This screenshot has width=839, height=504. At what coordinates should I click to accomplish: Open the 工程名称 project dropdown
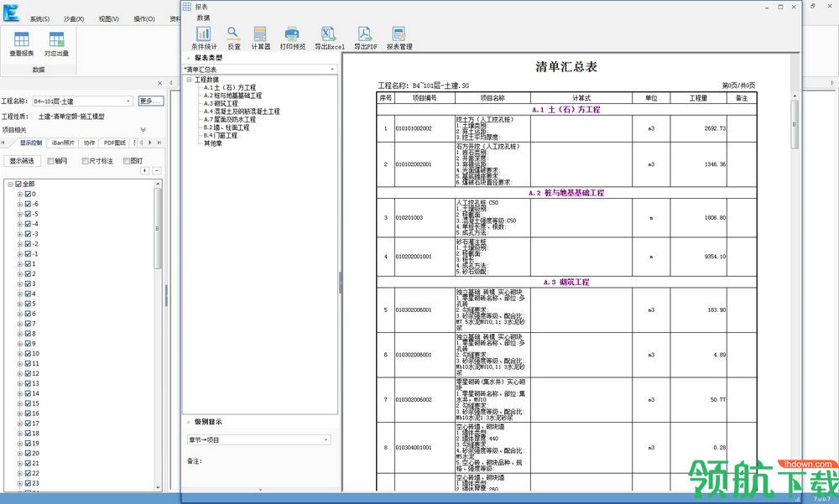[128, 101]
